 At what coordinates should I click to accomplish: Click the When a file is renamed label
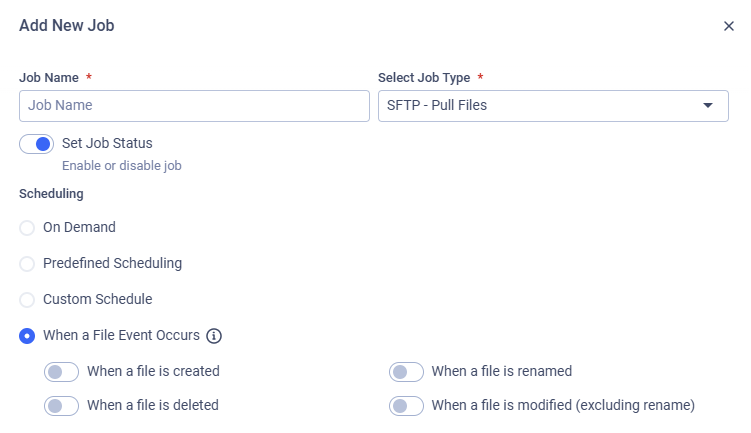point(501,371)
